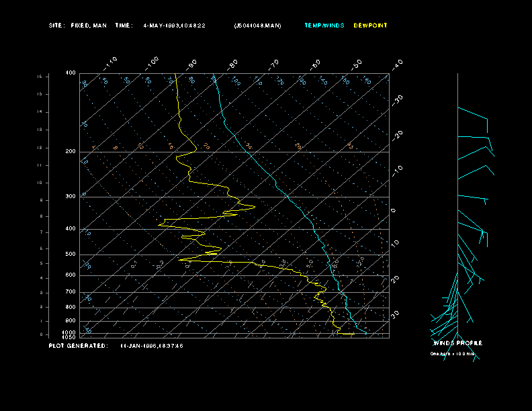The image size is (532, 411).
Task: Click the 100 pressure label at chart top
Action: (71, 73)
